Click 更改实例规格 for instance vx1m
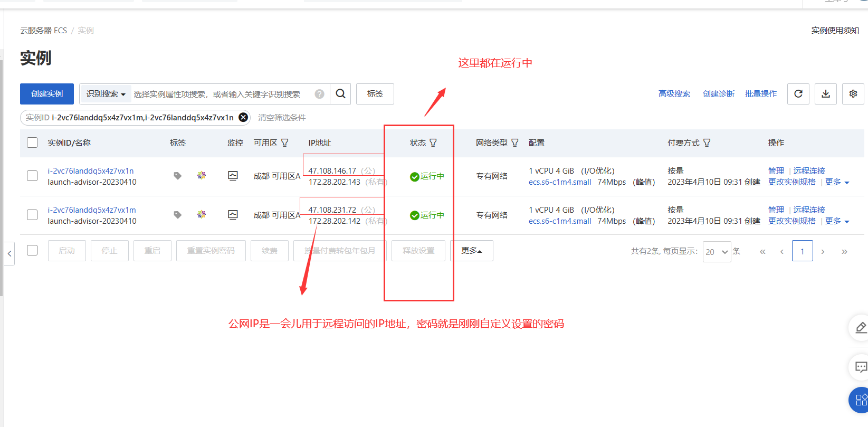Viewport: 868px width, 427px height. point(792,221)
